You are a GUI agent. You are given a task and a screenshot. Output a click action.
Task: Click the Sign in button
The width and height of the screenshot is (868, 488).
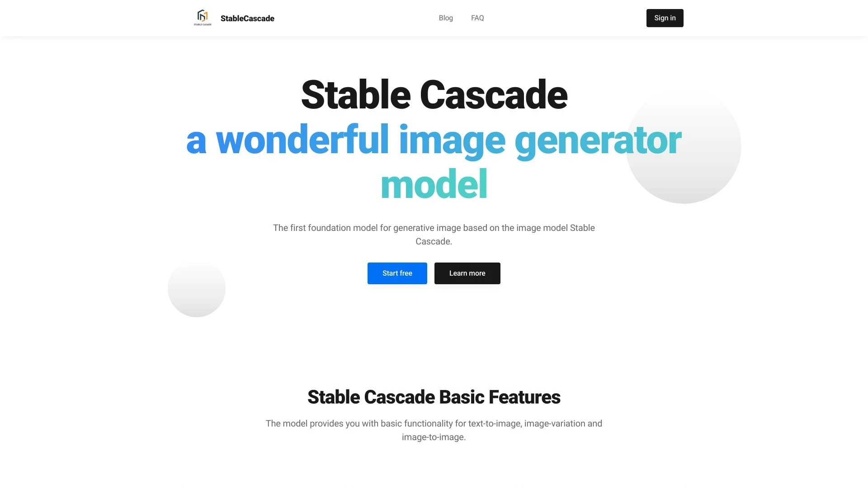pyautogui.click(x=665, y=18)
